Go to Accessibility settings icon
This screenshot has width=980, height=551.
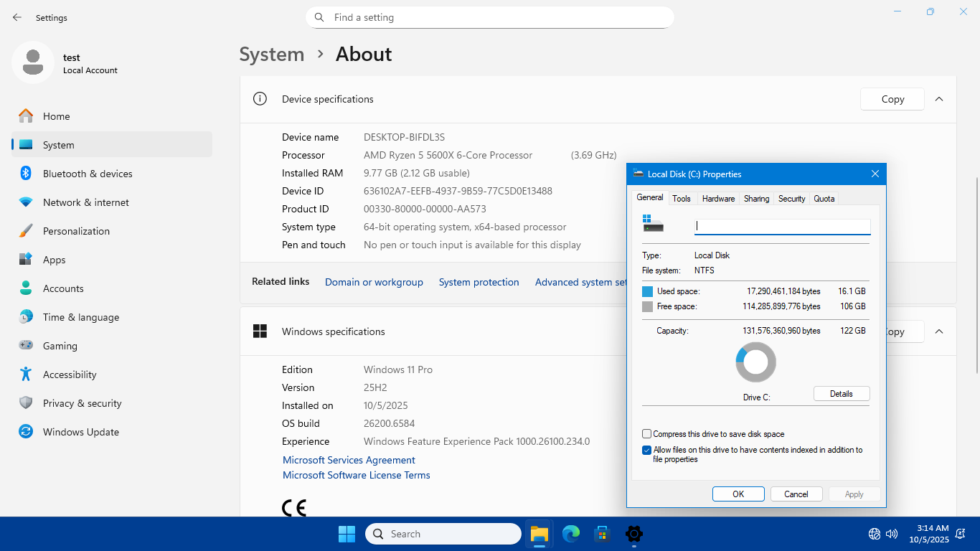click(26, 375)
